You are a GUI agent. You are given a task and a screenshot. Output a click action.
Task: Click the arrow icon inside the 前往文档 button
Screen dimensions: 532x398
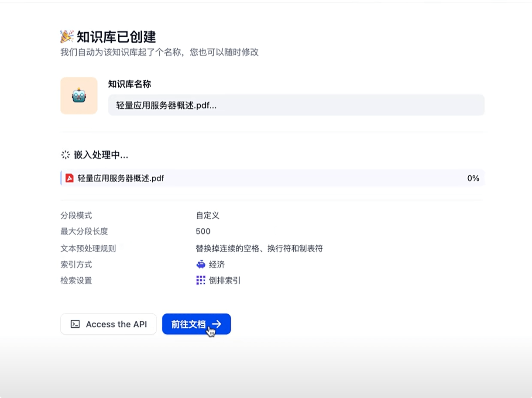coord(217,324)
